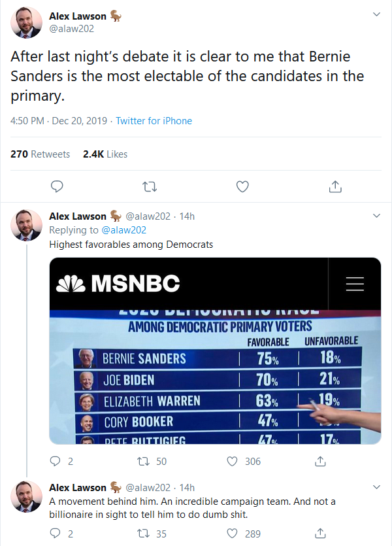
Task: Reply to the MSNBC chart tweet
Action: [55, 461]
